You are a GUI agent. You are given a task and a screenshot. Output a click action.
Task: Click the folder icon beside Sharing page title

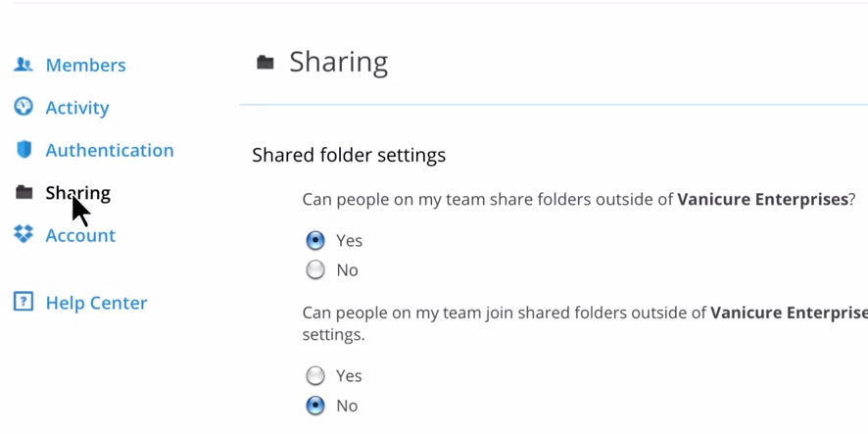pyautogui.click(x=265, y=63)
